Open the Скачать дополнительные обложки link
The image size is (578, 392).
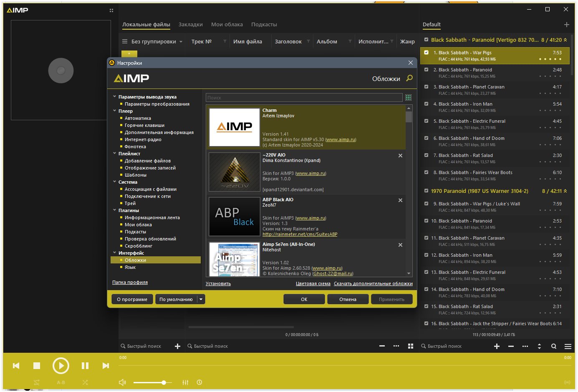point(373,284)
